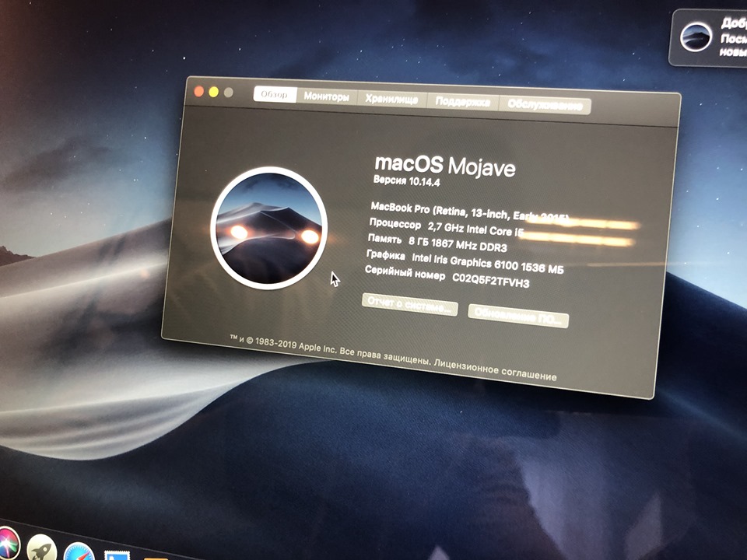Click the Версия 10.14.4 version text
Viewport: 747px width, 560px height.
406,181
